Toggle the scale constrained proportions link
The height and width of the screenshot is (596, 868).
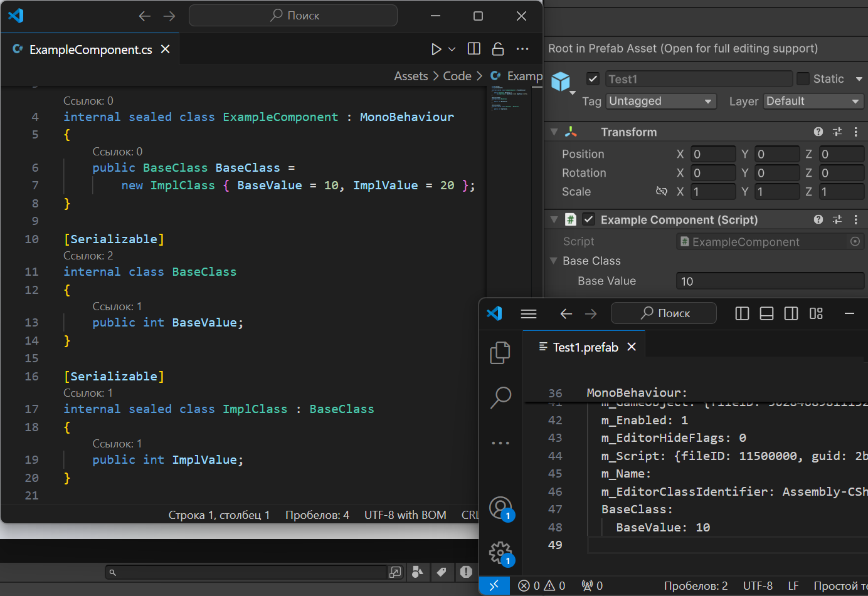pos(661,191)
